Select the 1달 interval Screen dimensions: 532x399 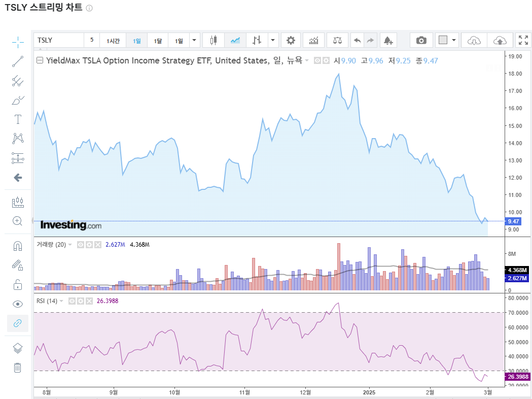[158, 41]
